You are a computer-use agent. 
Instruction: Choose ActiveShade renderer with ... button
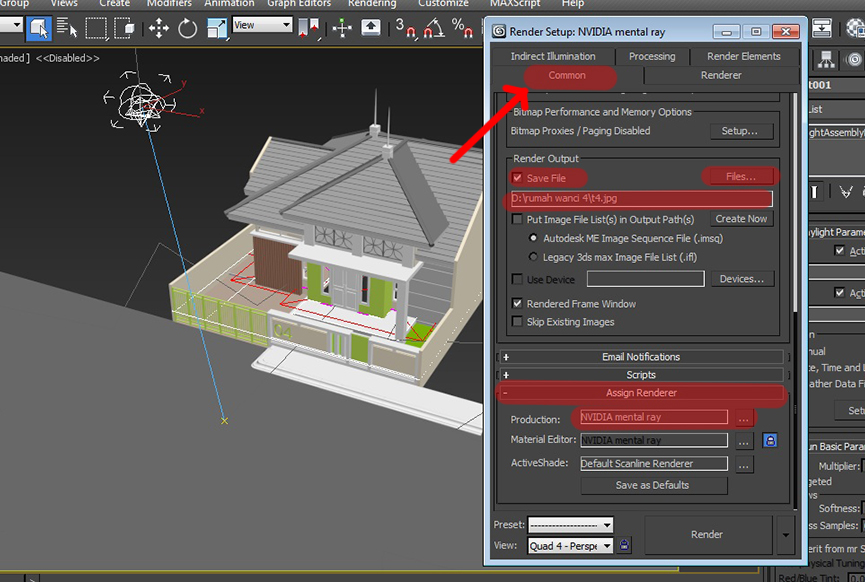[744, 464]
